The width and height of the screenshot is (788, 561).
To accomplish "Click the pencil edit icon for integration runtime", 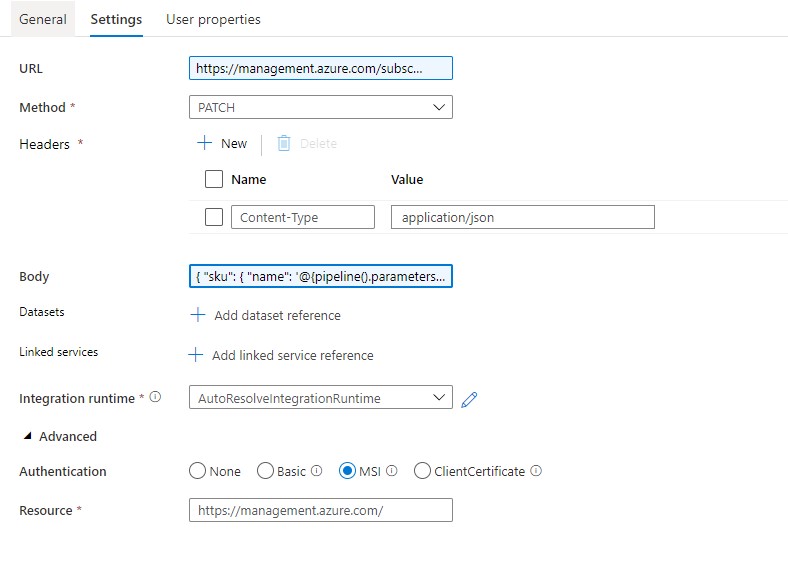I will point(470,399).
